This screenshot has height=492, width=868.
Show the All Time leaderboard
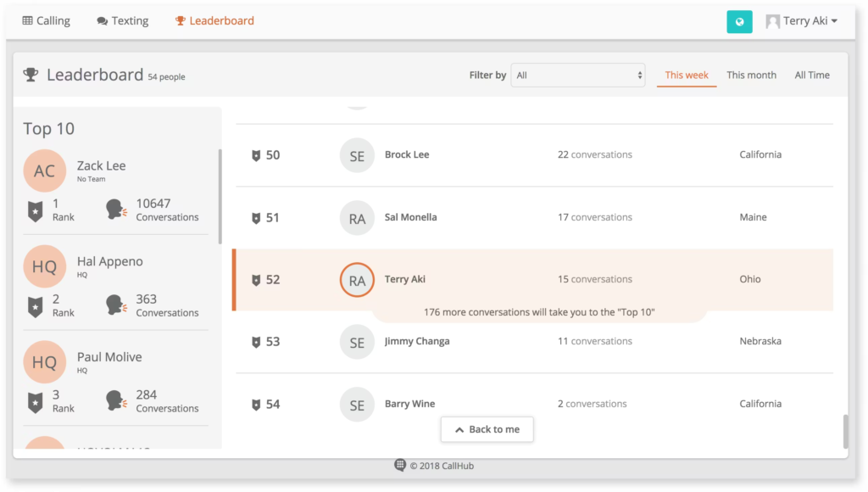point(812,75)
